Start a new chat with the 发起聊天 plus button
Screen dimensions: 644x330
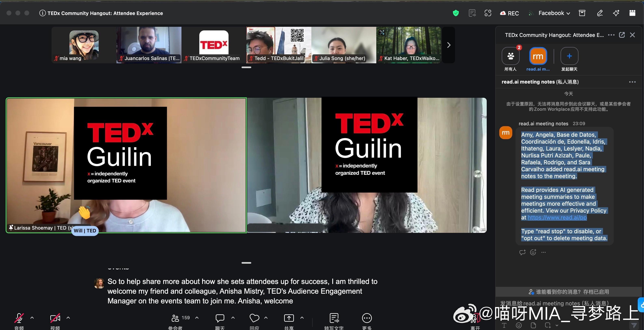[x=569, y=59]
